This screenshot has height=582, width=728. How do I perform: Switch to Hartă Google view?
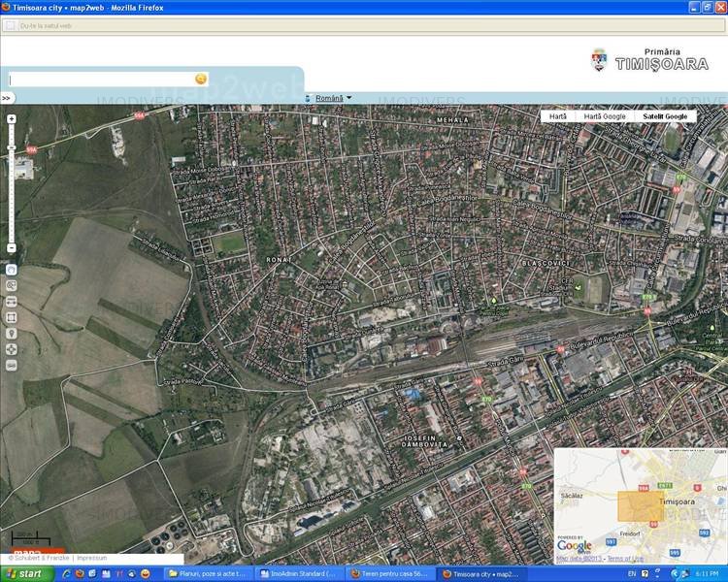604,116
